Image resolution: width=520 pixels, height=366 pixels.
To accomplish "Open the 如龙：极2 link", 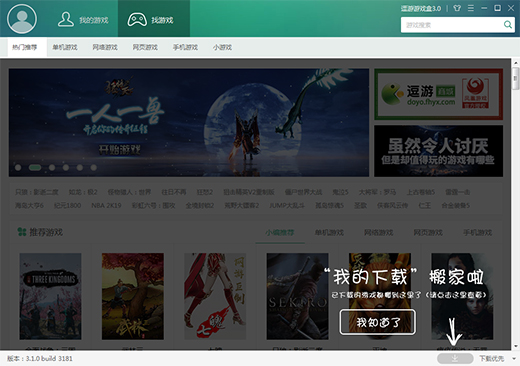I will [83, 192].
